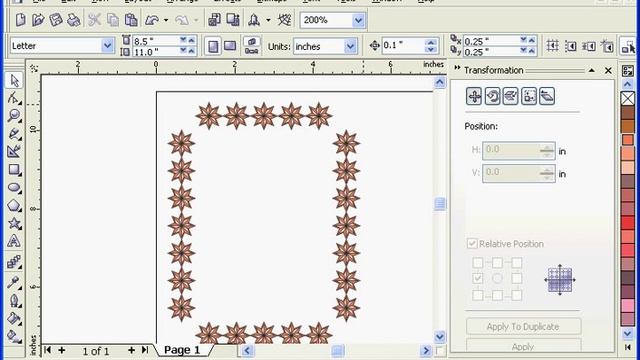Pick the bright red palette swatch
The width and height of the screenshot is (640, 360).
(627, 222)
